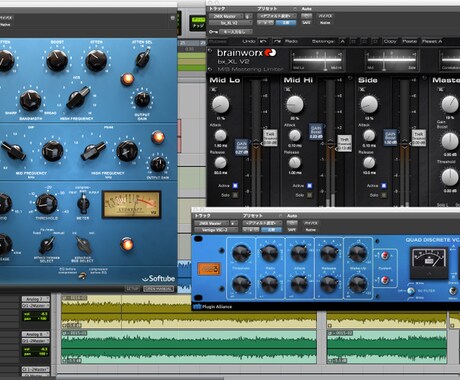Click SAFE in bx_XL V2 header

[x=306, y=23]
